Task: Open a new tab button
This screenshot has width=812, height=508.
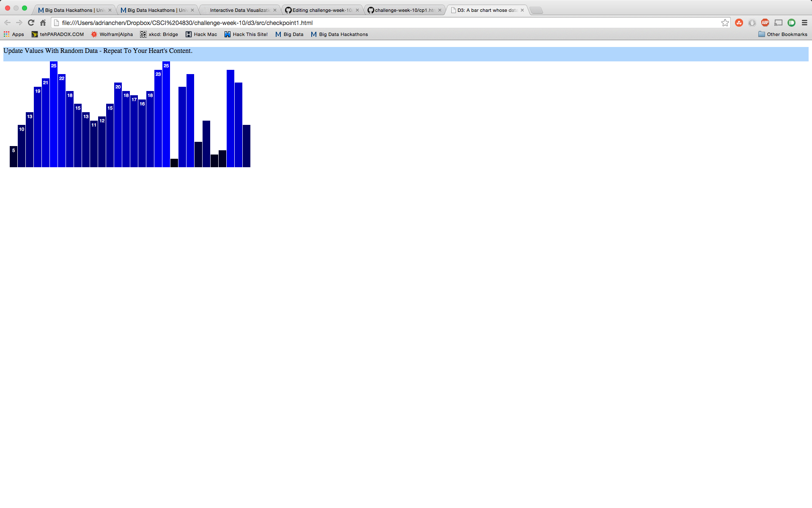Action: tap(536, 10)
